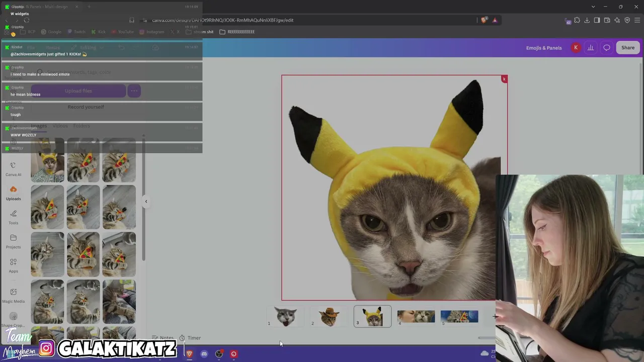Open the browser extensions puzzle icon
644x362 pixels.
(577, 20)
